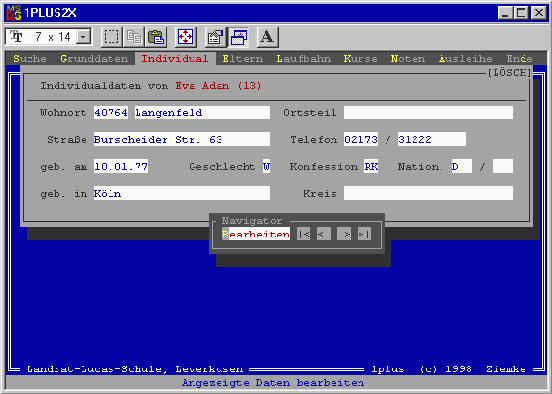The height and width of the screenshot is (394, 552).
Task: Open the Noten menu
Action: tap(408, 58)
